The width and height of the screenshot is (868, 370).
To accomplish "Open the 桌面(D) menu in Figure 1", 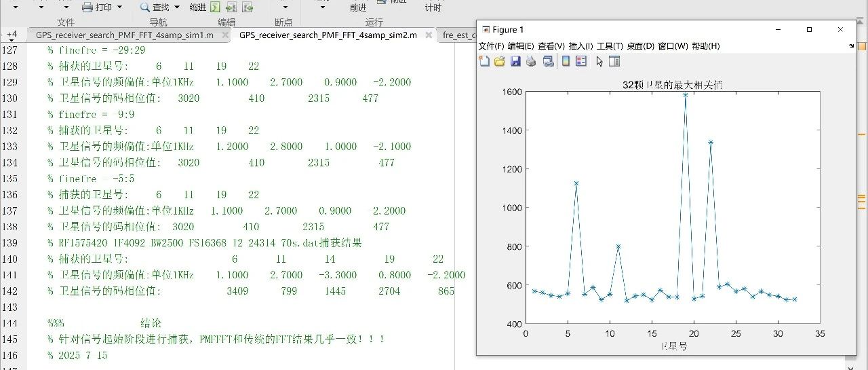I will pyautogui.click(x=640, y=46).
